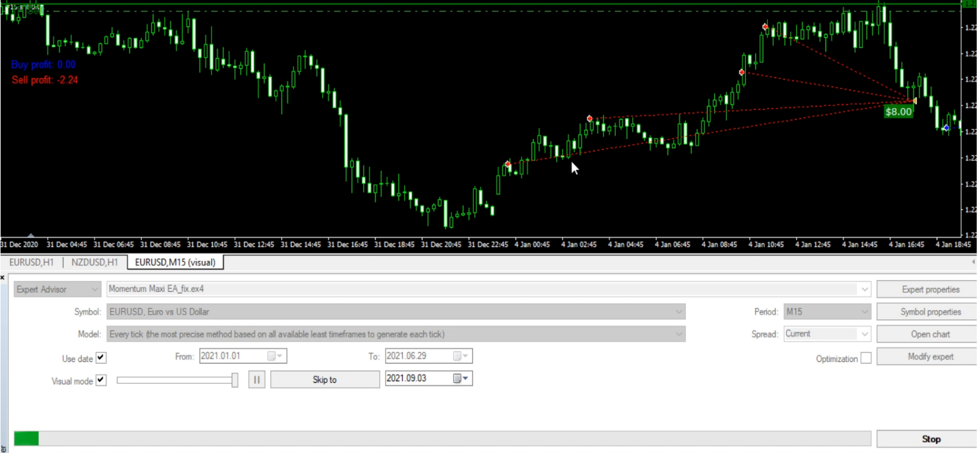Uncheck the Use date checkbox
Screen dimensions: 980x465
[101, 358]
